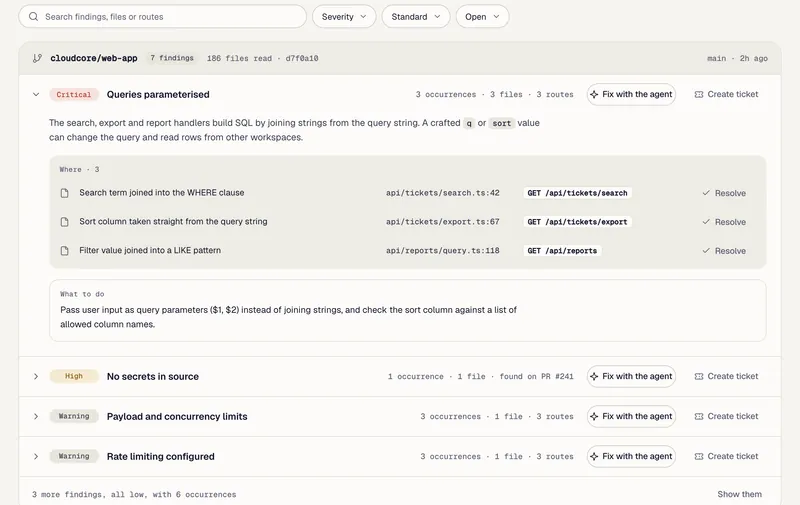Focus the Search findings, files or routes field

[x=162, y=16]
